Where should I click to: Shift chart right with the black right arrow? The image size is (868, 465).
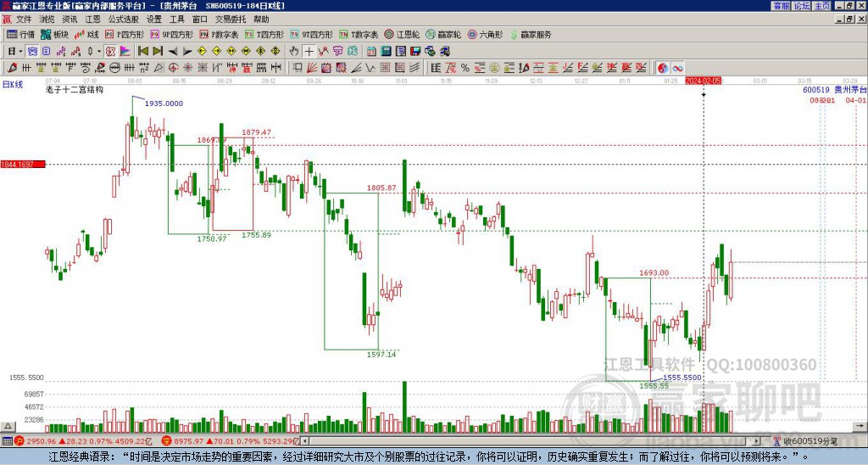187,51
